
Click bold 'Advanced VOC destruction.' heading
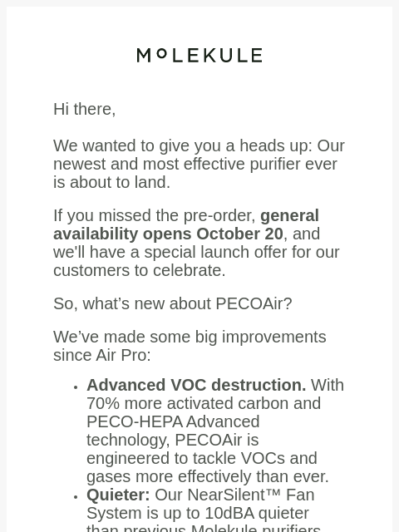pos(196,386)
